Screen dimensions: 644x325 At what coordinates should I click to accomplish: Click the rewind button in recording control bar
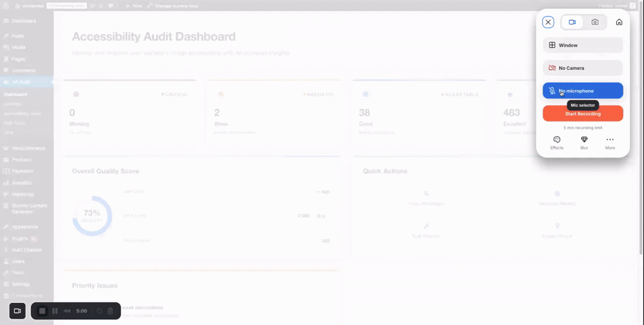tap(67, 311)
